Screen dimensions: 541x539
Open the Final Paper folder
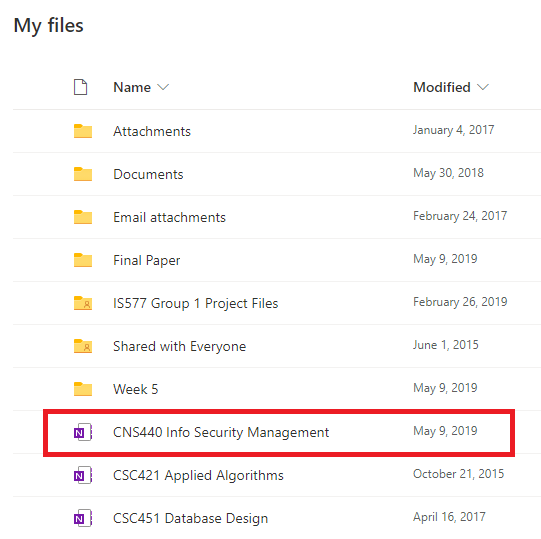(147, 260)
